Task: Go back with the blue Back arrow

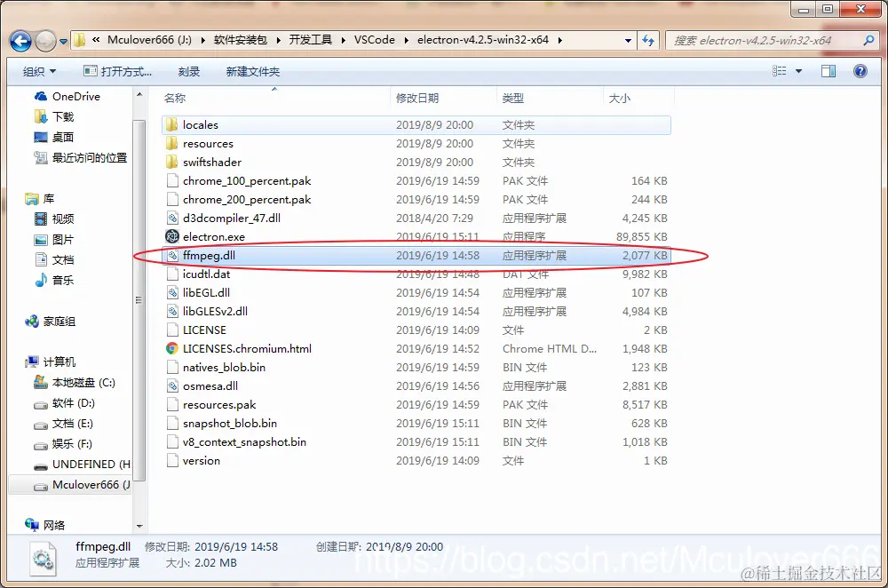Action: tap(20, 41)
